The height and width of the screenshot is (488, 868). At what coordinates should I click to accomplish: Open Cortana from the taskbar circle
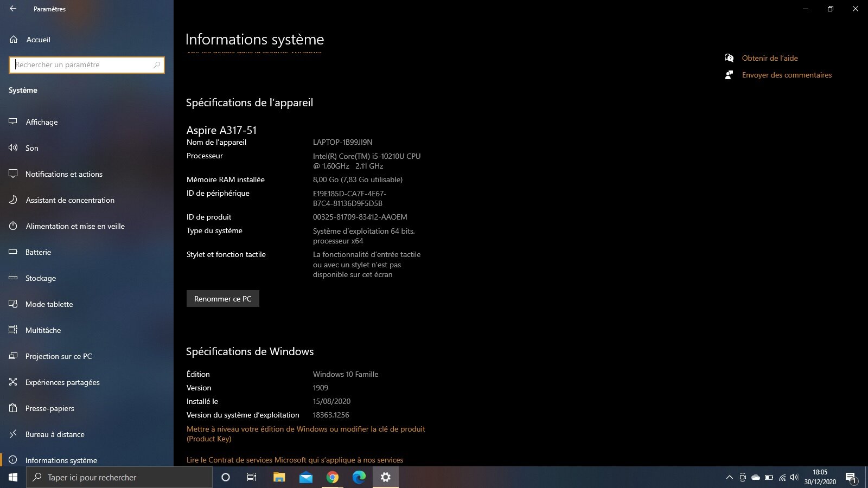[226, 477]
